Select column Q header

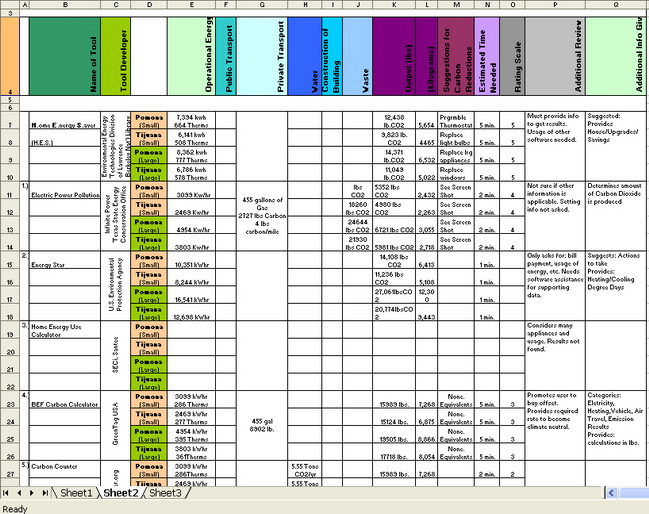[616, 5]
